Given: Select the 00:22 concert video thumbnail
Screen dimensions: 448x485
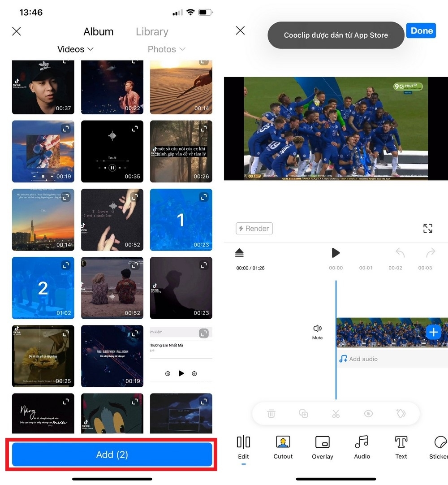Looking at the screenshot, I should 112,87.
